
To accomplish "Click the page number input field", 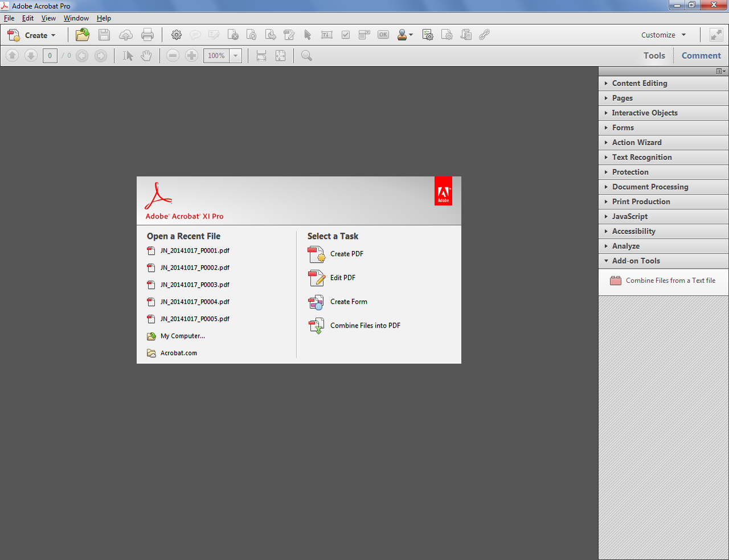I will pyautogui.click(x=50, y=55).
